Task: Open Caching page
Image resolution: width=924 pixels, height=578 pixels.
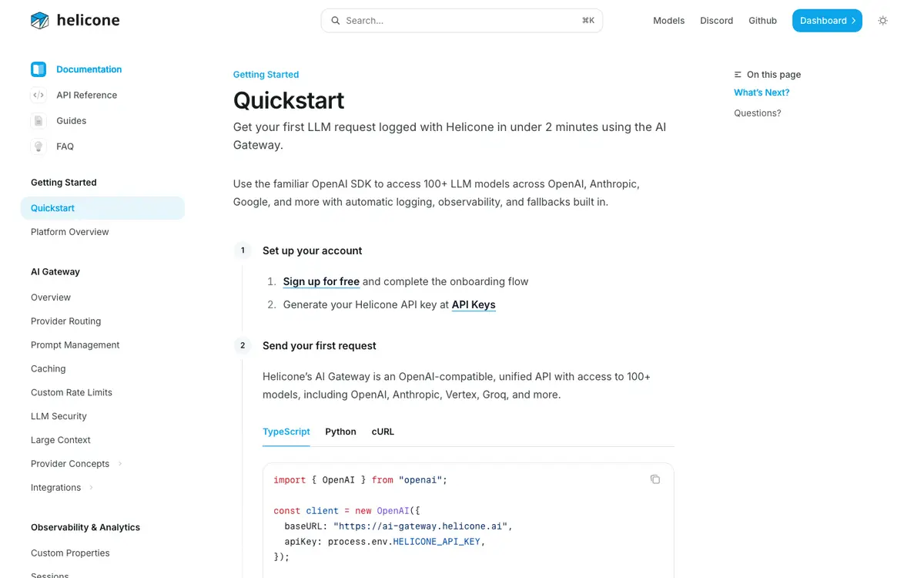Action: tap(49, 369)
